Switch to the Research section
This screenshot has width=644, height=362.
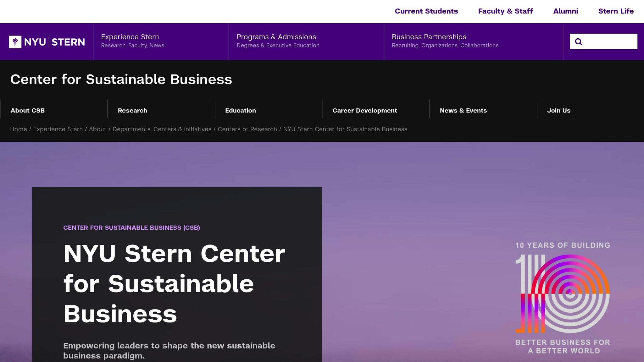[x=132, y=110]
